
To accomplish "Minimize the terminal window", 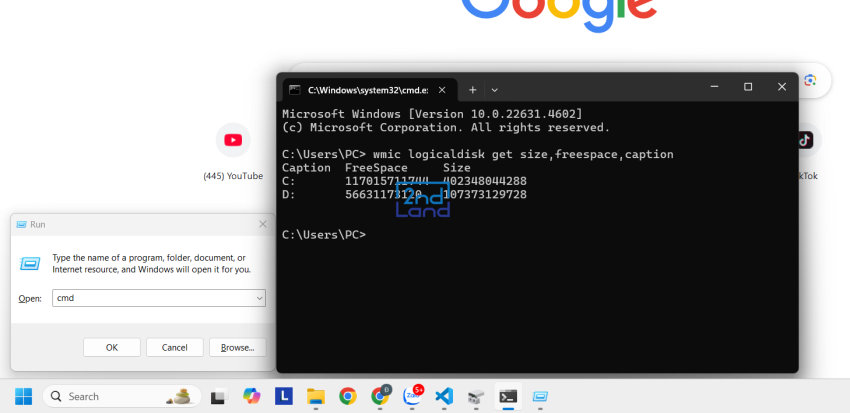I will pos(714,87).
